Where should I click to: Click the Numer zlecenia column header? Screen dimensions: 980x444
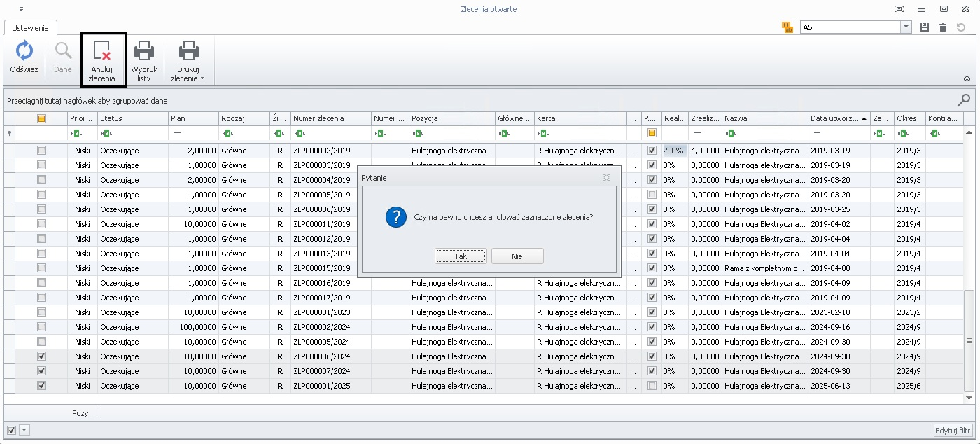click(331, 118)
